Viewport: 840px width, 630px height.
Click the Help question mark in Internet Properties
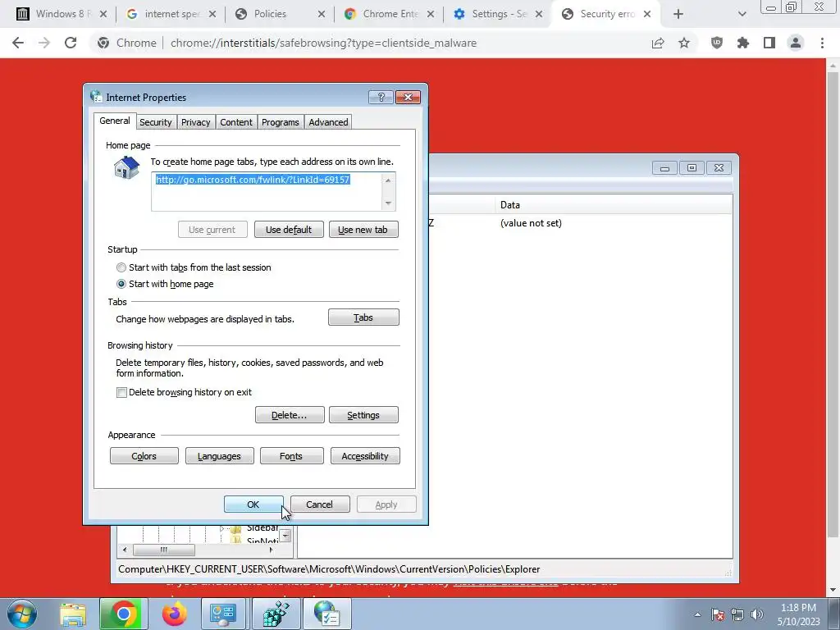[381, 97]
